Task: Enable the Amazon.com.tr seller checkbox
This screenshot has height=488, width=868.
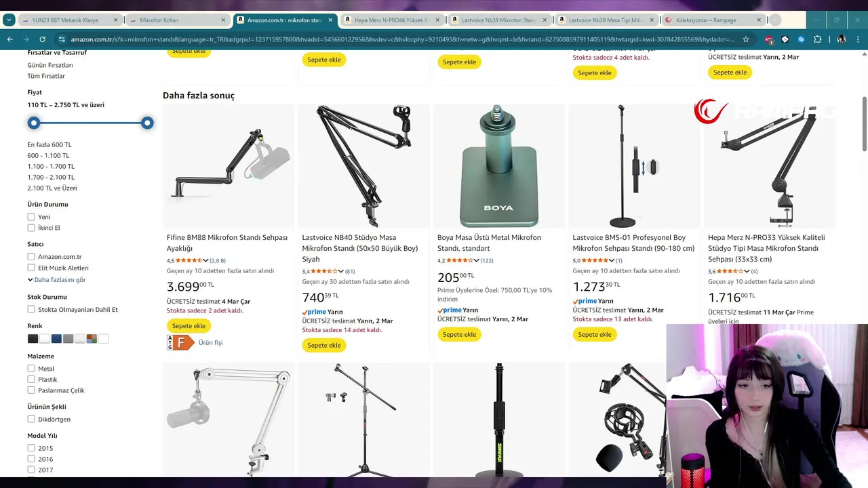Action: pos(31,257)
